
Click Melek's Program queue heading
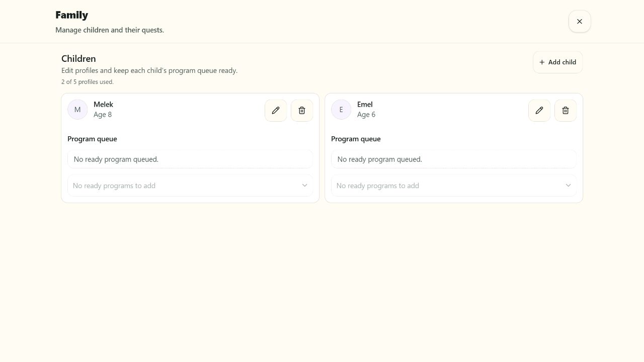92,139
